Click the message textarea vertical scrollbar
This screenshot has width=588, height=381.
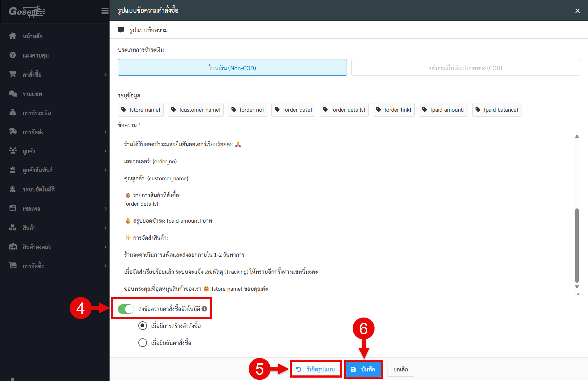577,245
